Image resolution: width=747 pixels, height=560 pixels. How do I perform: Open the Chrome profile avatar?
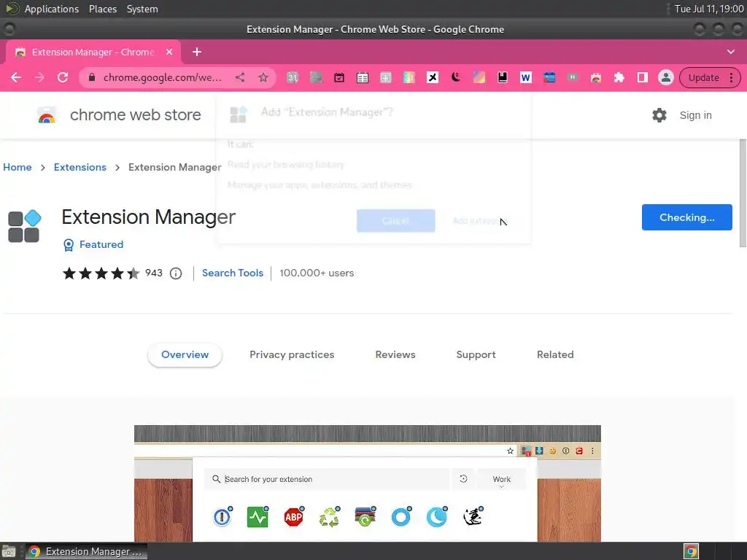[x=666, y=77]
